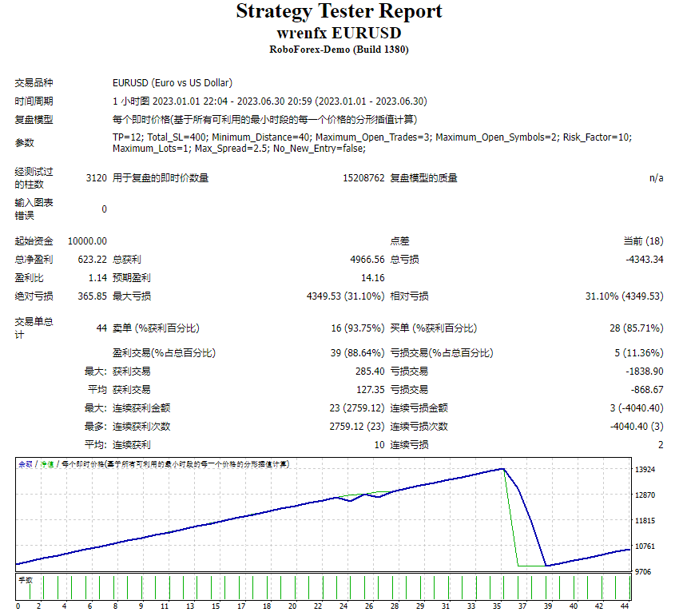Click x-axis trade number 44
Viewport: 679px width, 616px height.
[x=625, y=606]
